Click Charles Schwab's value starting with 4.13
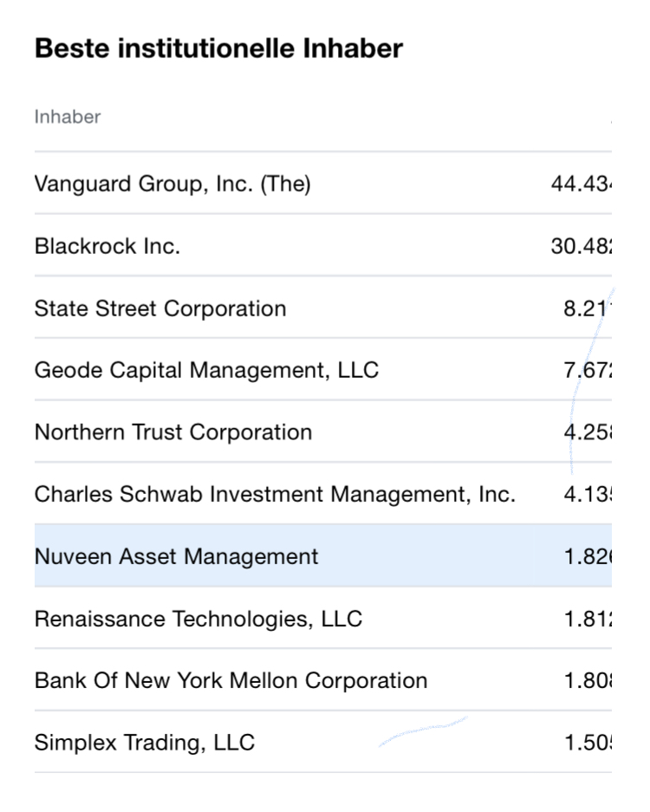650x812 pixels. (x=587, y=495)
